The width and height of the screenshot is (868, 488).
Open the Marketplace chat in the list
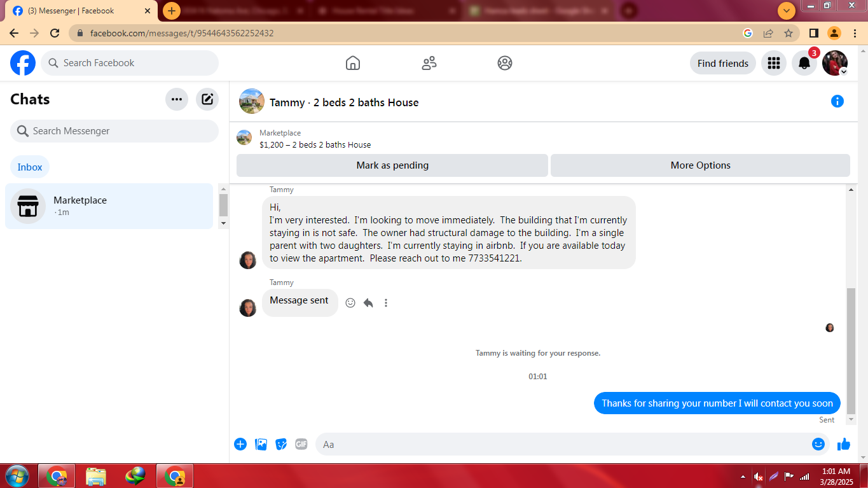[109, 206]
